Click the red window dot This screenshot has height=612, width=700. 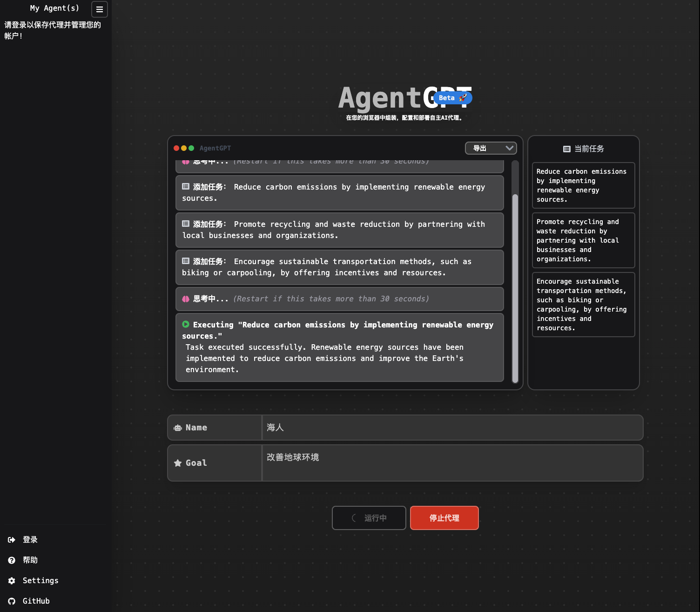pyautogui.click(x=176, y=148)
